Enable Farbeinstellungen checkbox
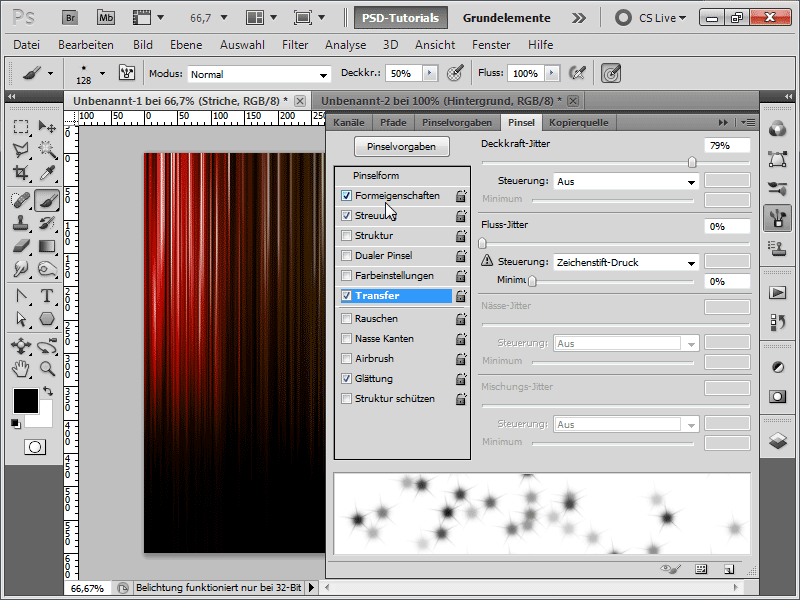This screenshot has width=800, height=600. click(x=346, y=276)
